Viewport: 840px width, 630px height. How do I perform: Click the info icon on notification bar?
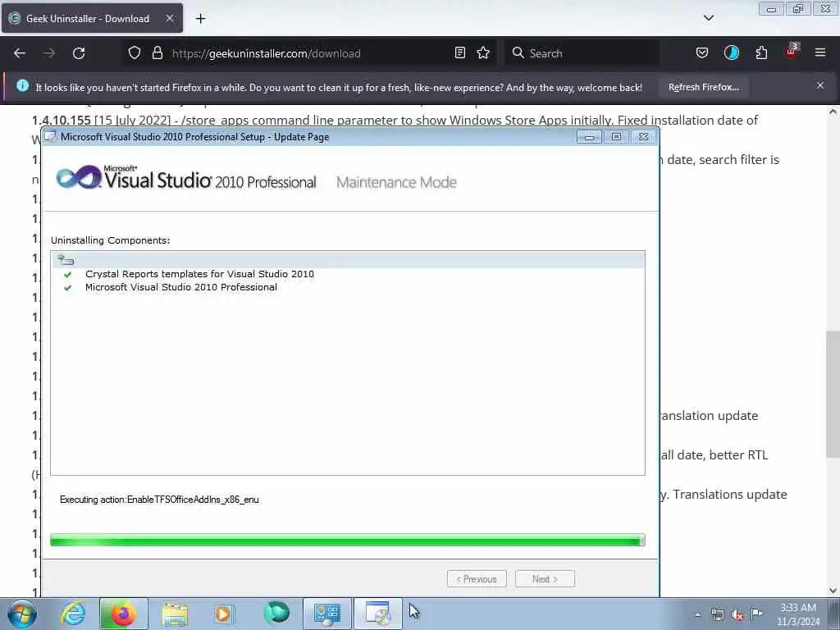(22, 85)
